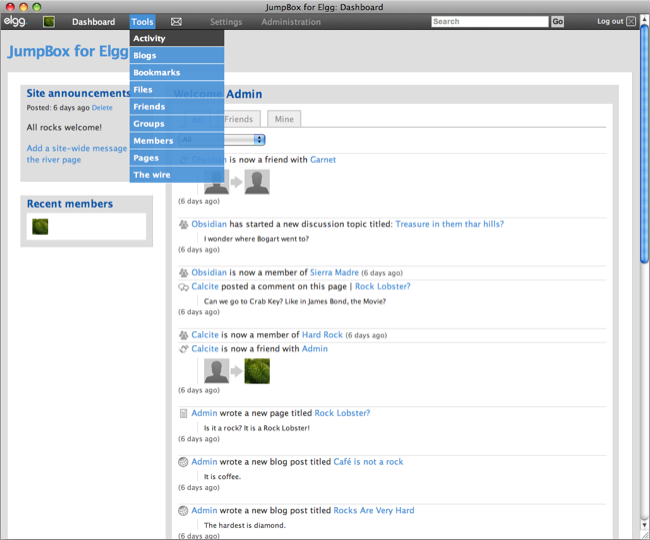Open Admin link in Café blog post entry

204,462
